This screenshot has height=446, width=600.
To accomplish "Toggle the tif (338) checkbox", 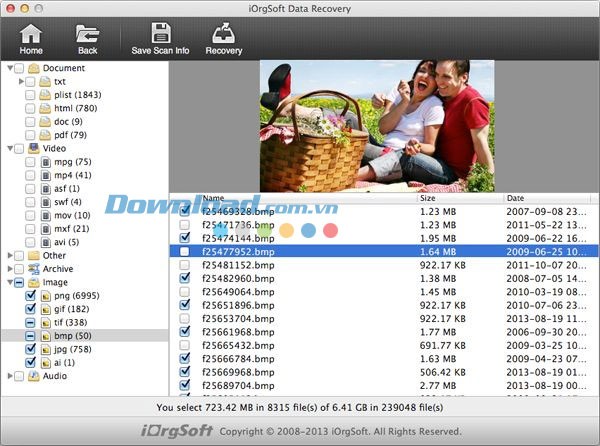I will click(30, 322).
